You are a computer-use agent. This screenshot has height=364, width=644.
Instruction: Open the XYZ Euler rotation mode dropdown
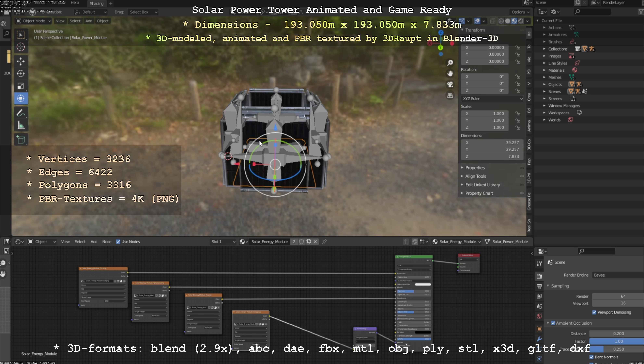click(492, 99)
